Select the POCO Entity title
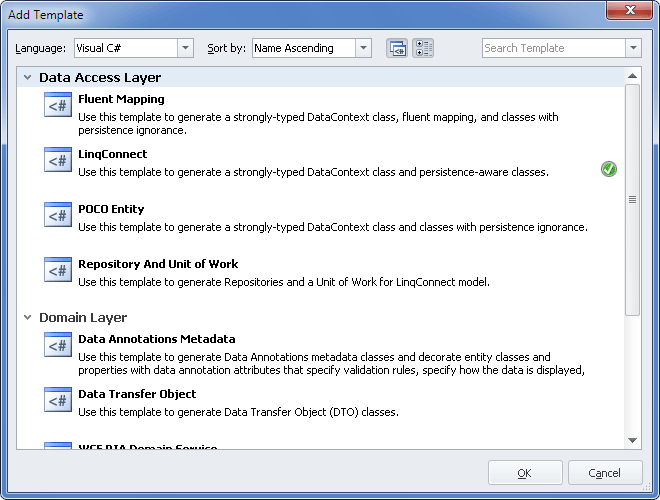 pyautogui.click(x=111, y=209)
